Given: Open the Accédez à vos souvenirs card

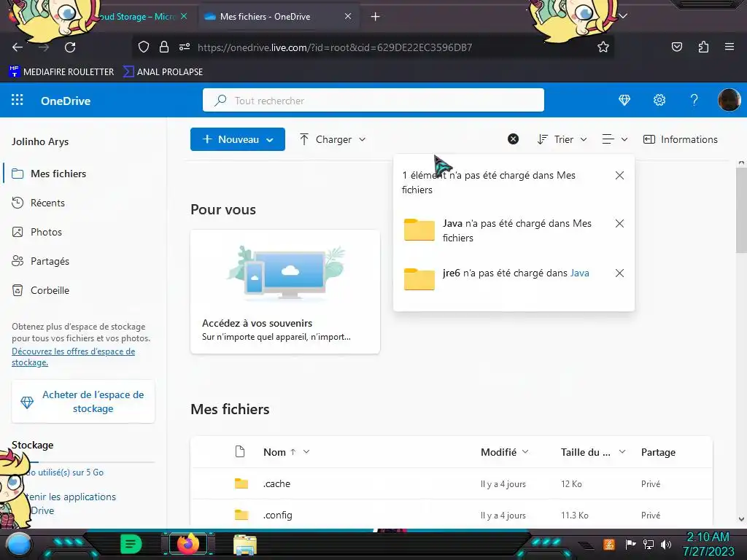Looking at the screenshot, I should tap(285, 292).
